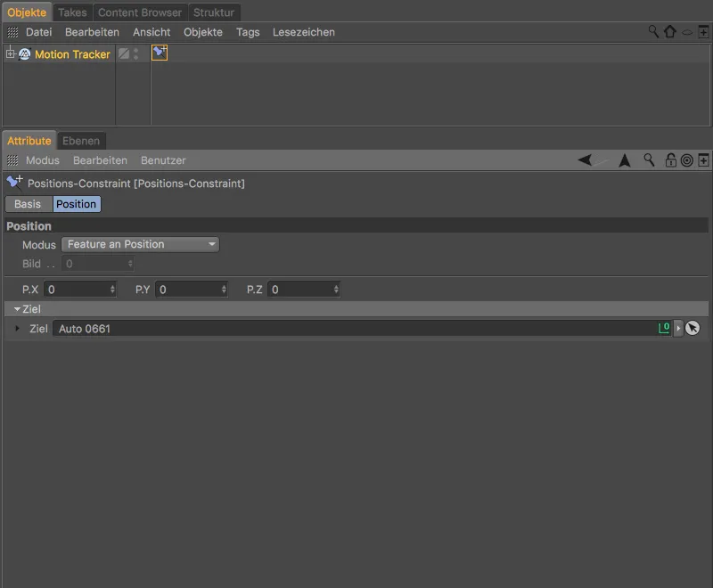Expand the Ziel link row triangle
Screen dimensions: 713x588
(x=17, y=328)
